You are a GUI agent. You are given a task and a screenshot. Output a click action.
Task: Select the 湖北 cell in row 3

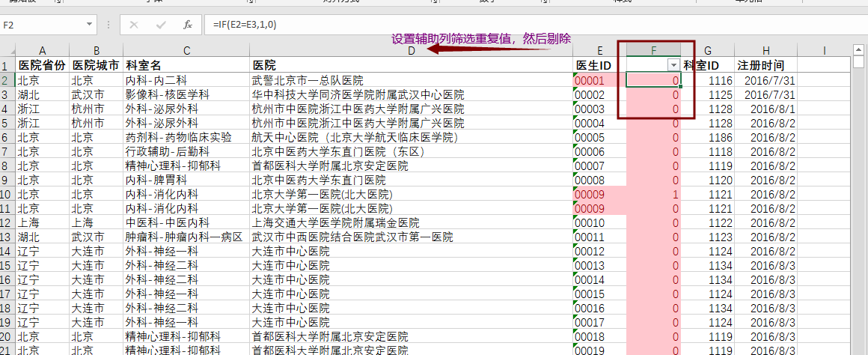[43, 94]
